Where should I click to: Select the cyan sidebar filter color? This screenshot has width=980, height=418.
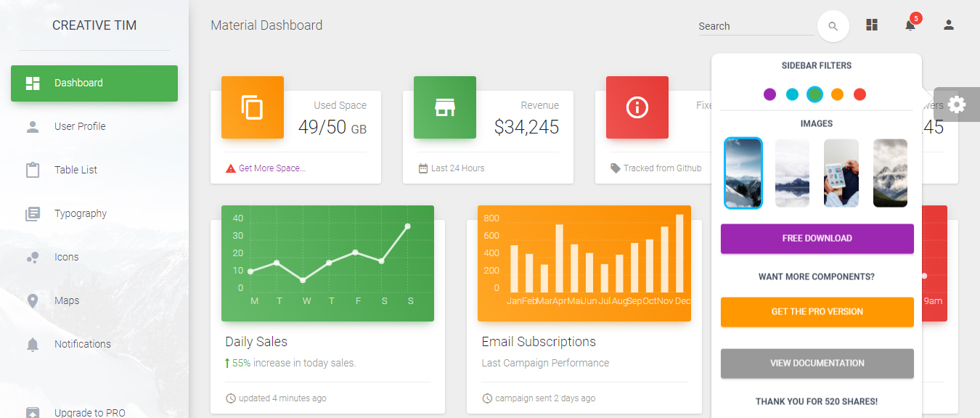[793, 94]
